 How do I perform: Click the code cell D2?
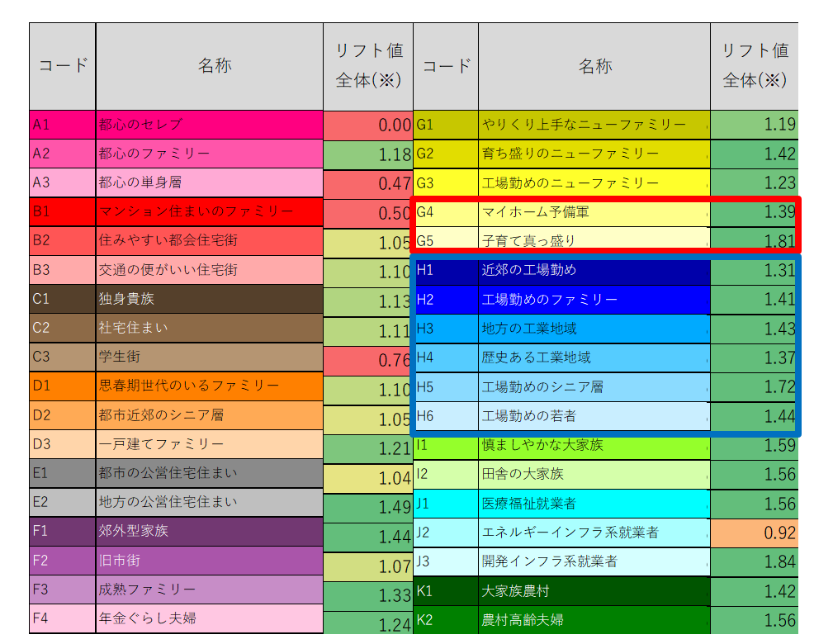(62, 415)
